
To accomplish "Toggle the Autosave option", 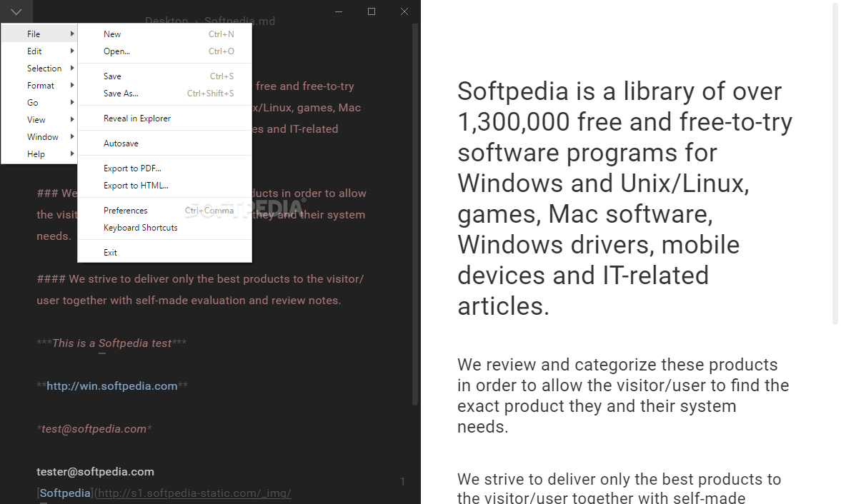I will 164,143.
